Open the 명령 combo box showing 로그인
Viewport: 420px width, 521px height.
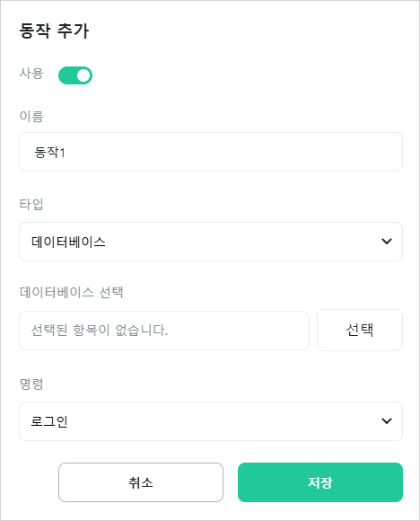[x=211, y=421]
